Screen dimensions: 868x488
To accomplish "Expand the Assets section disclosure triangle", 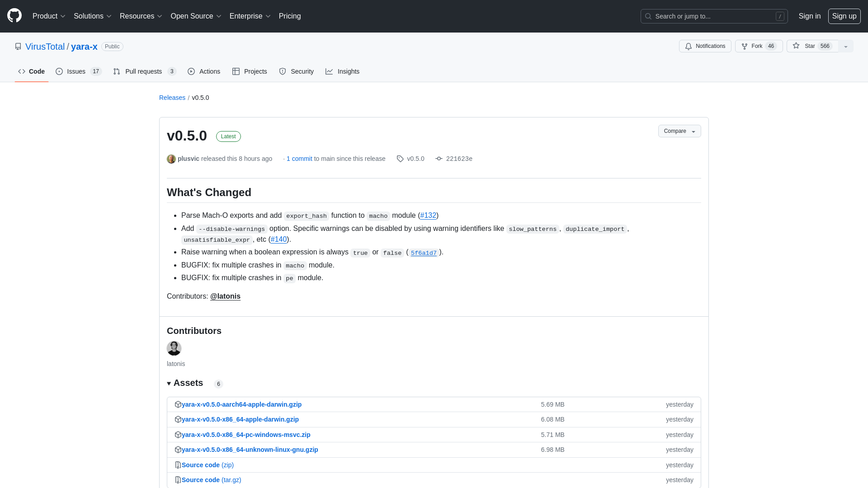I will (169, 383).
